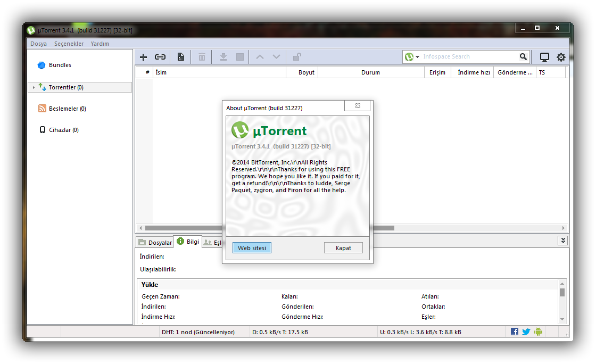
Task: Click the Android icon in status bar
Action: pos(538,332)
